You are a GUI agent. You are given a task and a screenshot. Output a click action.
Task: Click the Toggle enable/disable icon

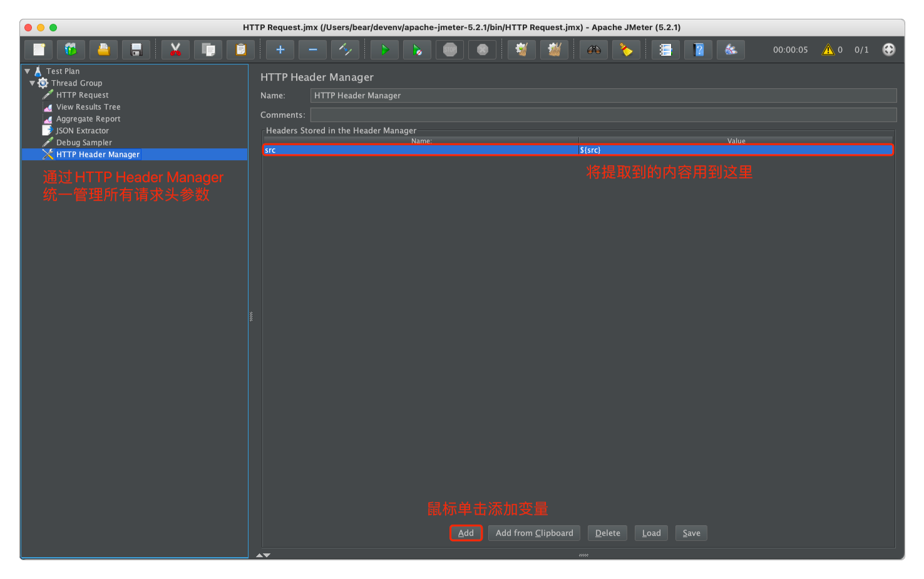tap(346, 49)
